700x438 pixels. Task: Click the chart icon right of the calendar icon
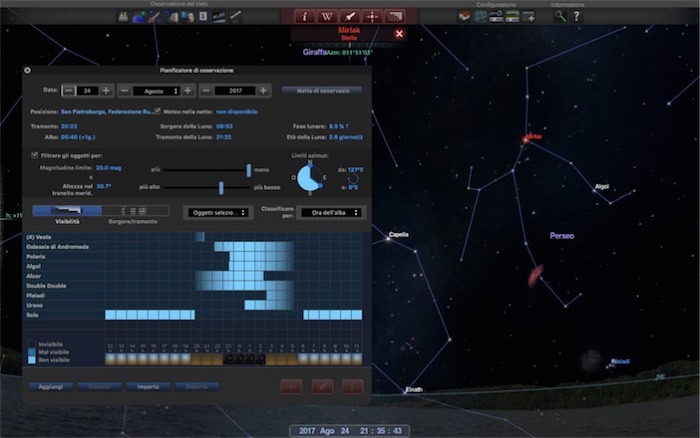click(x=219, y=17)
